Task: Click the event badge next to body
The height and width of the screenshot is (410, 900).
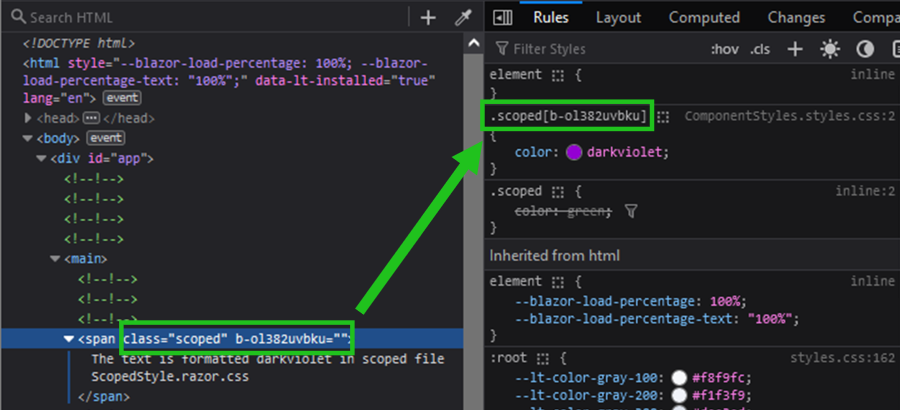Action: pyautogui.click(x=106, y=138)
